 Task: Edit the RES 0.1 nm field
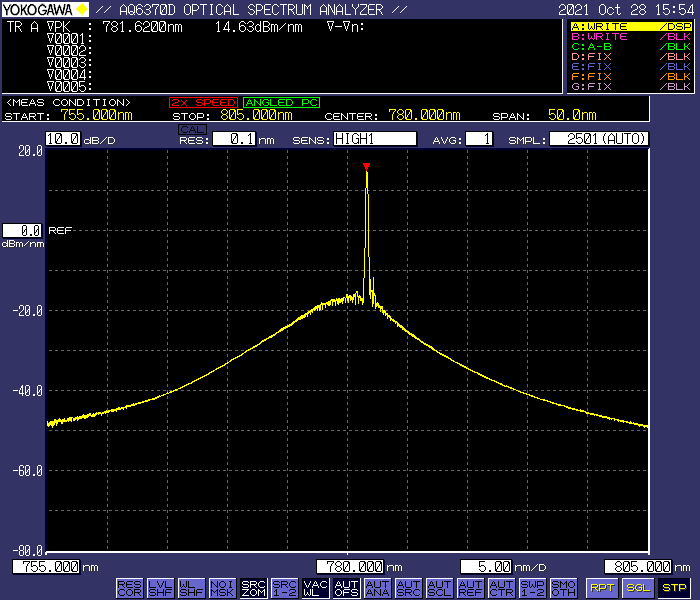tap(234, 139)
